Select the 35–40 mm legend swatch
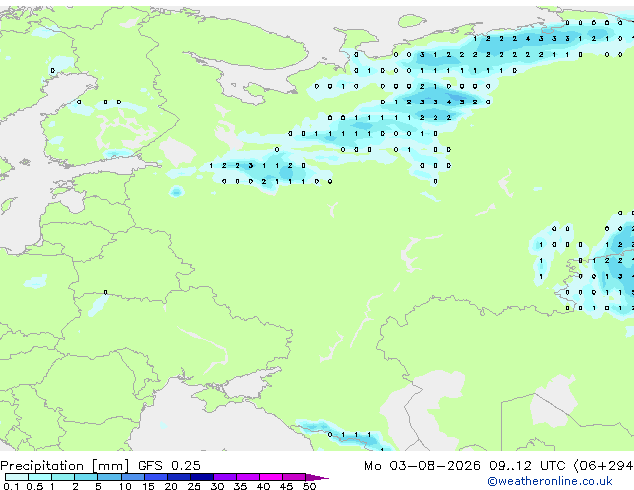Viewport: 634px width, 490px height. 248,477
